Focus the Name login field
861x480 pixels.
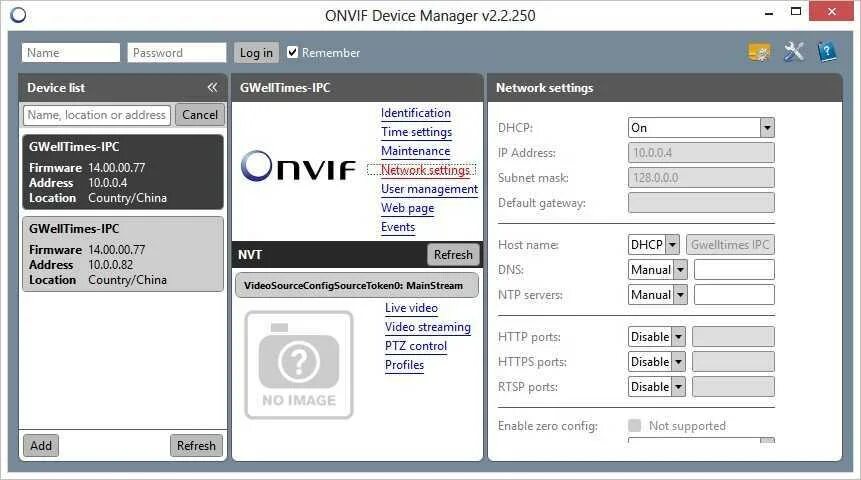click(x=70, y=53)
